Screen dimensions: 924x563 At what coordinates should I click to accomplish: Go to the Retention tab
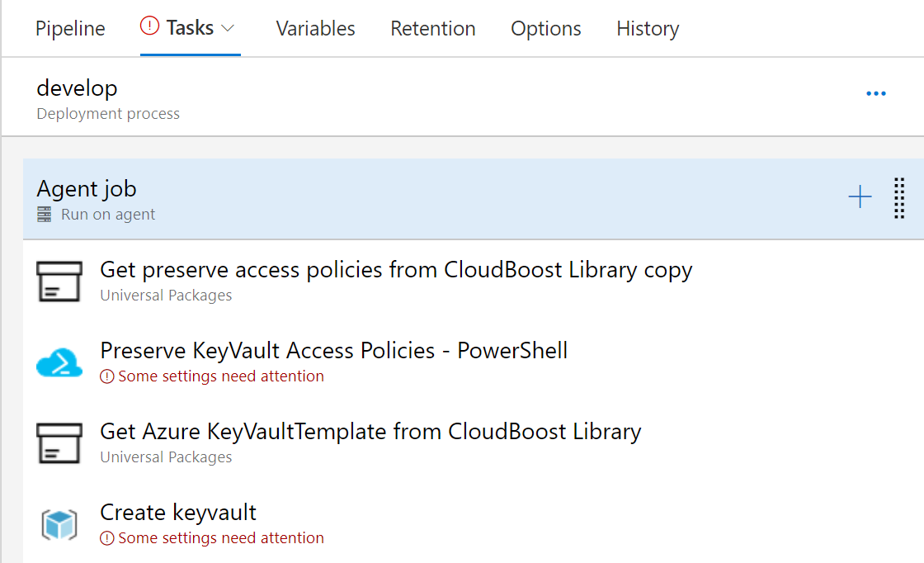(x=433, y=29)
